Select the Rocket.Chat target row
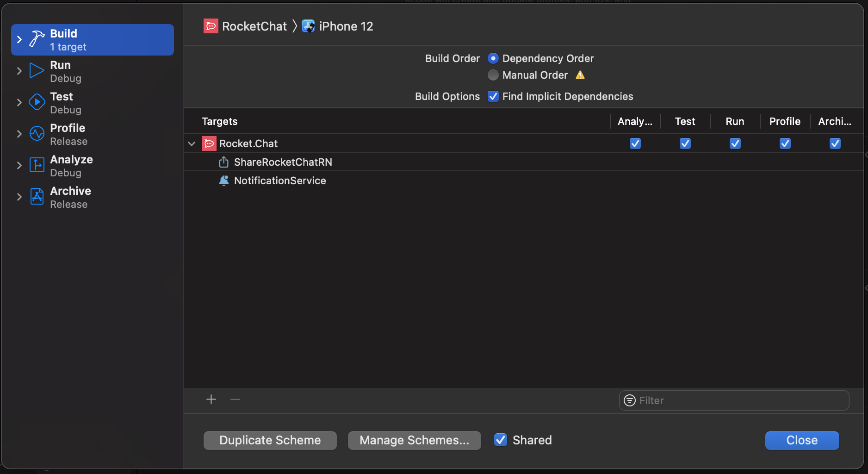This screenshot has height=474, width=868. pyautogui.click(x=524, y=143)
